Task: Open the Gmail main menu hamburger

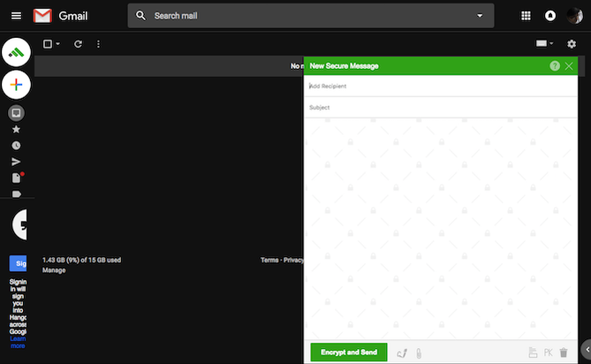Action: [x=16, y=15]
